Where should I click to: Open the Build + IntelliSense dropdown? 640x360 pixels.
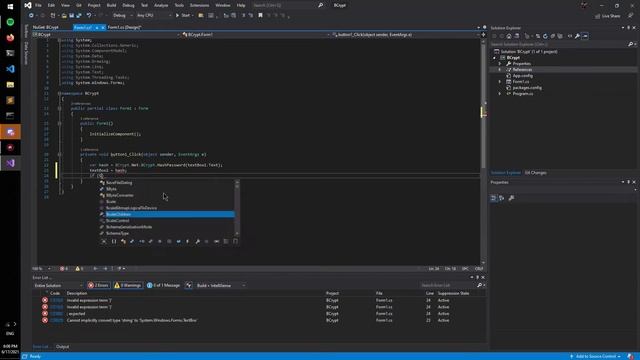tap(221, 285)
